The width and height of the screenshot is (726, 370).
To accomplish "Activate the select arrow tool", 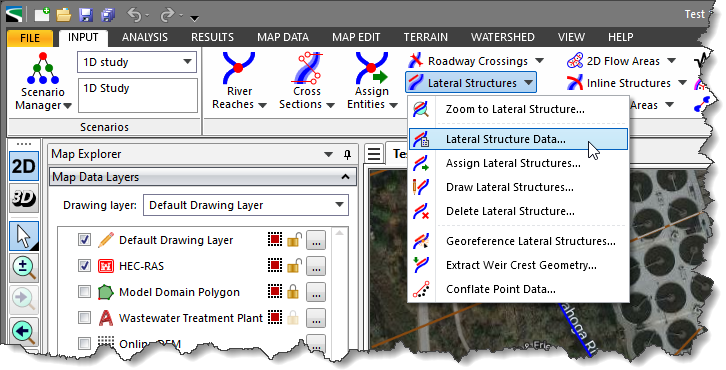I will click(24, 236).
